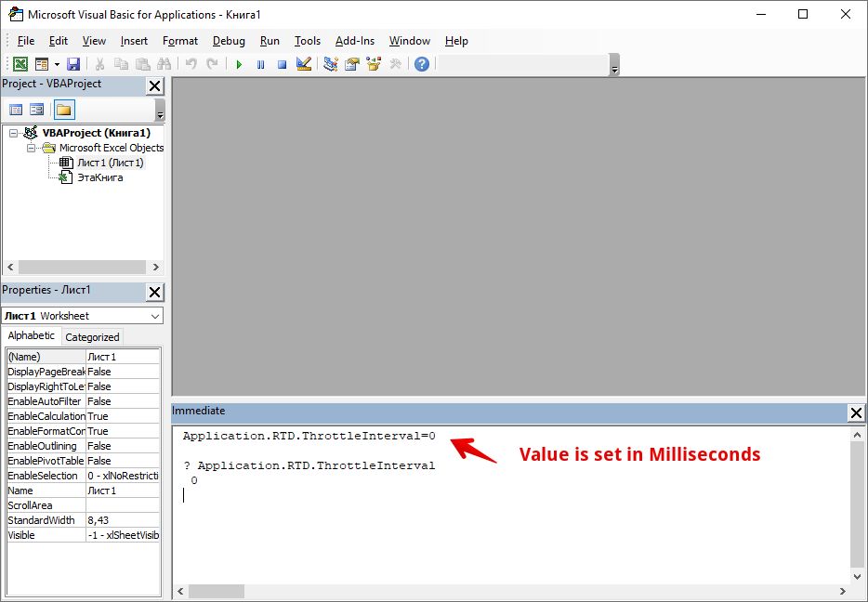Open the Insert item dropdown arrow

coord(57,64)
